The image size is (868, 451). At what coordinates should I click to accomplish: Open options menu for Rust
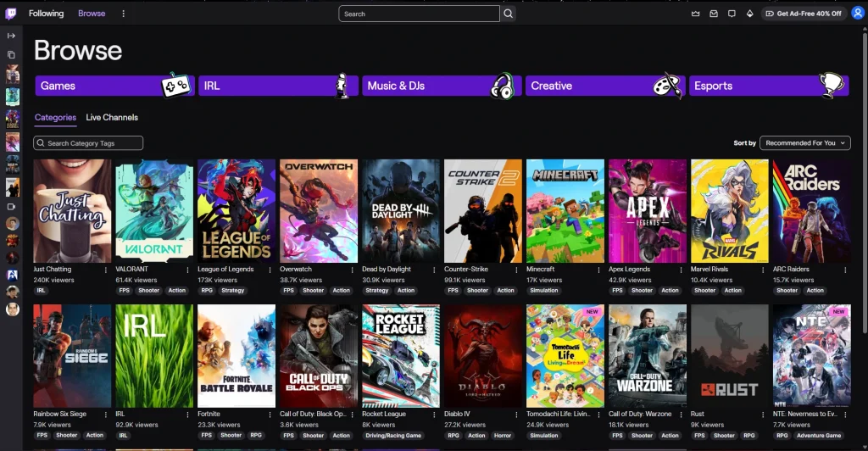pyautogui.click(x=763, y=415)
